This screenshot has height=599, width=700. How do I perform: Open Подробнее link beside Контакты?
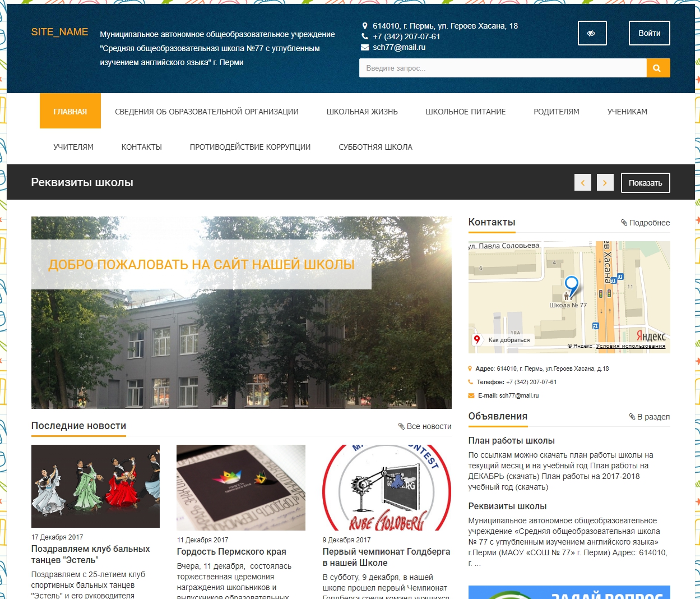(645, 223)
